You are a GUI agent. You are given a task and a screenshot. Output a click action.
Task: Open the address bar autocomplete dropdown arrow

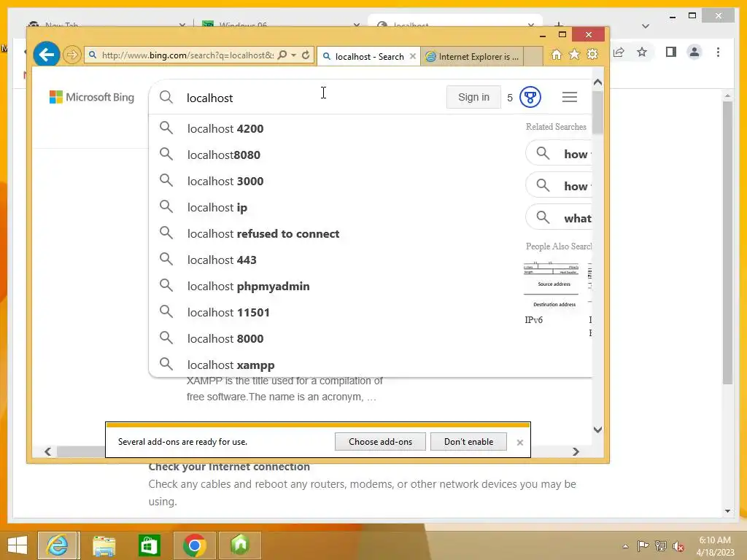294,55
